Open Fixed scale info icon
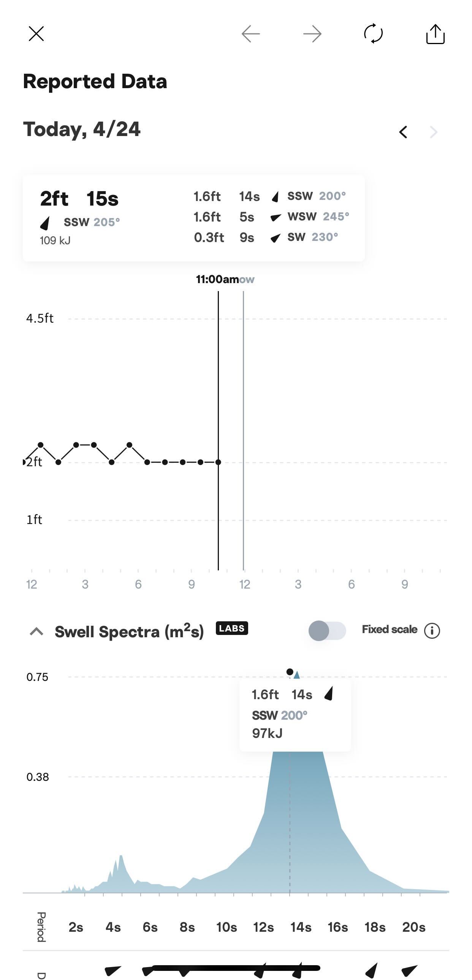The width and height of the screenshot is (472, 980). click(x=432, y=630)
